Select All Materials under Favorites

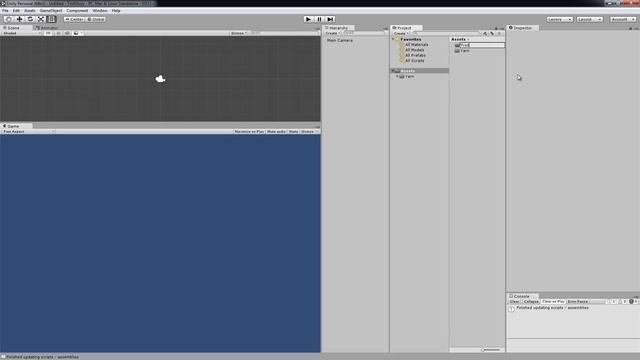[x=416, y=44]
